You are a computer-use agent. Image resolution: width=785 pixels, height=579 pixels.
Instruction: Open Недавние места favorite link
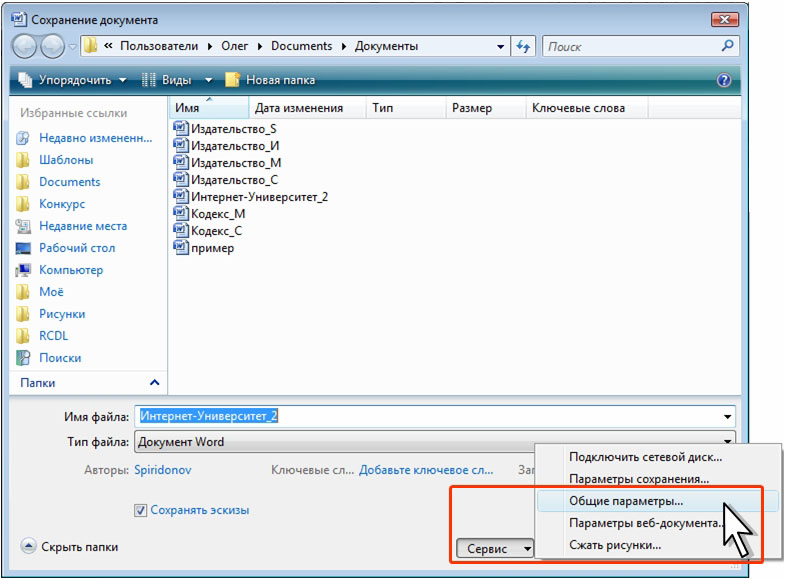pos(83,226)
